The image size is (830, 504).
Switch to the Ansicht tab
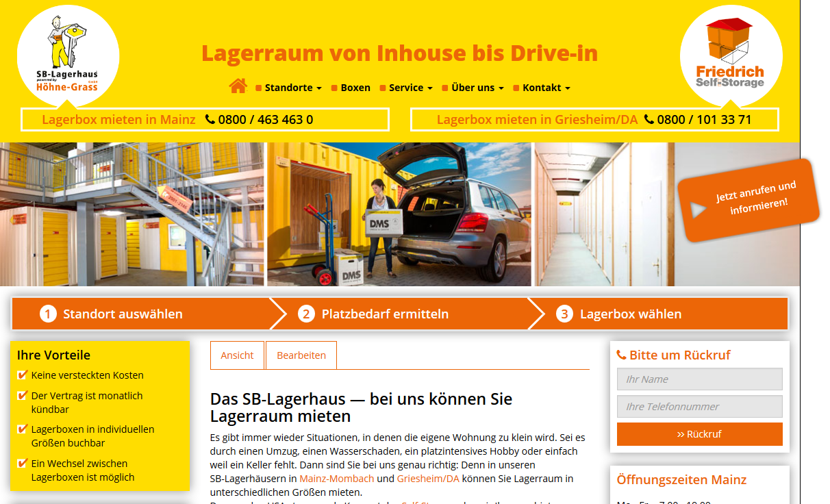pyautogui.click(x=237, y=355)
